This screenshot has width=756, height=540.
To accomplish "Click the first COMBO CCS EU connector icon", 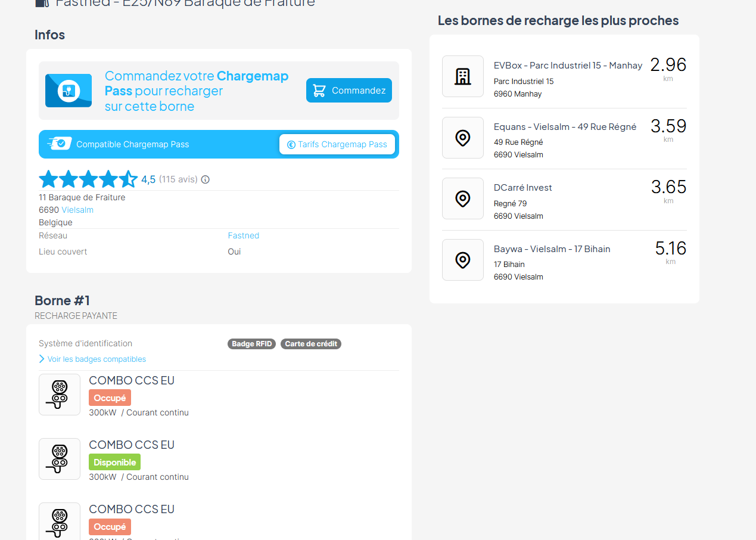I will click(60, 395).
